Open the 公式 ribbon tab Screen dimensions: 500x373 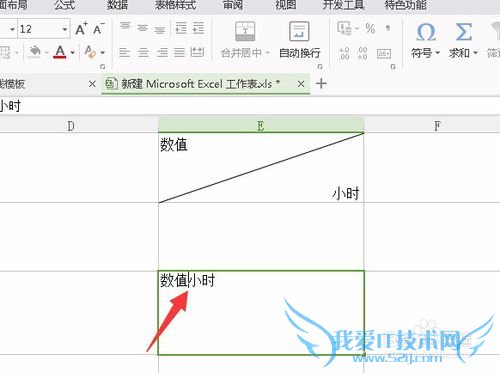pyautogui.click(x=64, y=5)
